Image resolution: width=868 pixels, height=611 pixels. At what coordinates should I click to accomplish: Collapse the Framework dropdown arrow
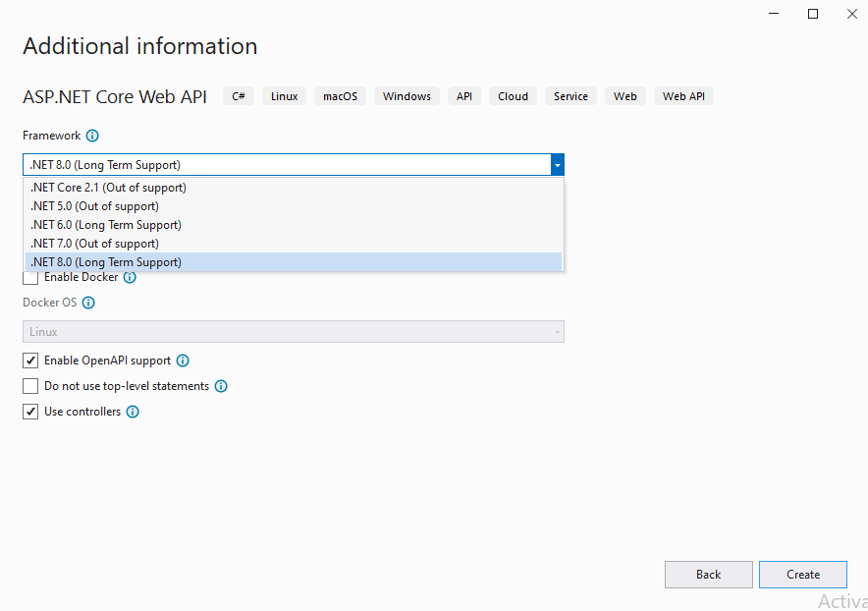click(558, 165)
